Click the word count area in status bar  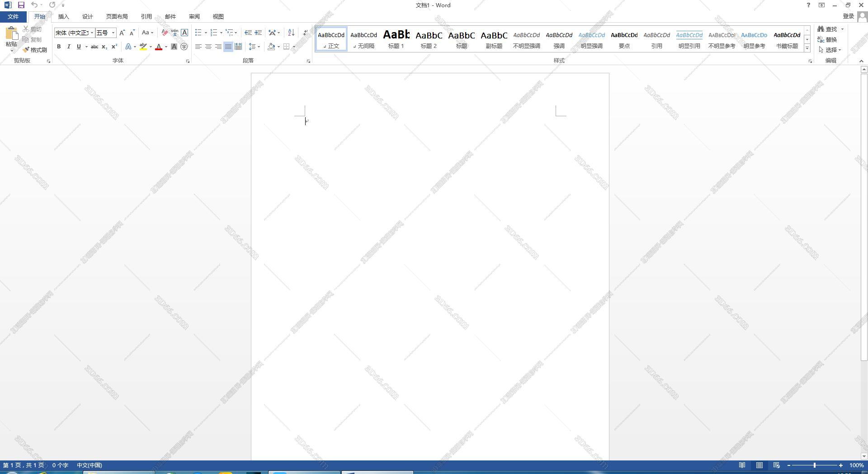[60, 465]
